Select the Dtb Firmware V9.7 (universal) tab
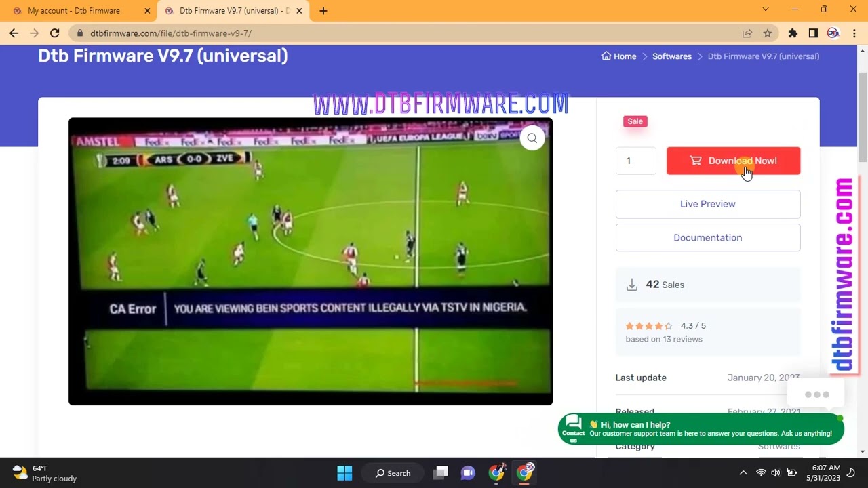This screenshot has height=488, width=868. click(235, 11)
